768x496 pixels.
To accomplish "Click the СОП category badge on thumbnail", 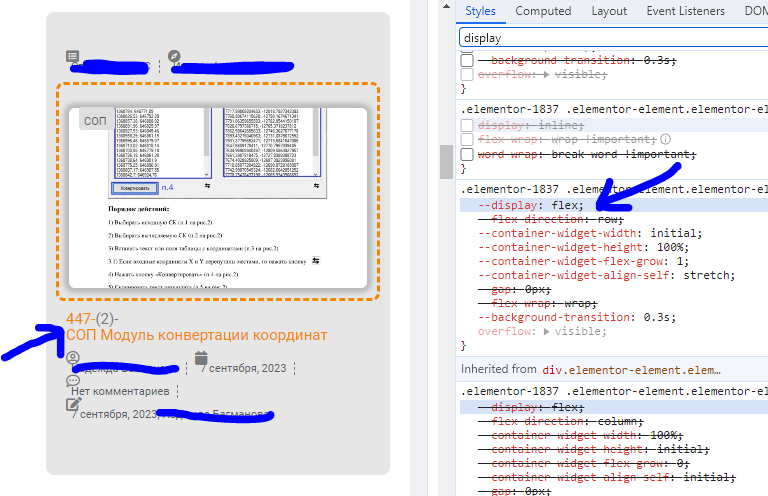I will (96, 120).
